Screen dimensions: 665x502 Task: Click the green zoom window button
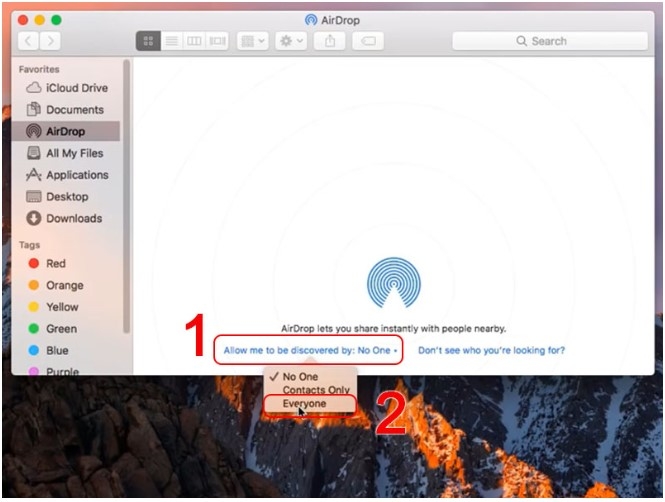point(56,20)
